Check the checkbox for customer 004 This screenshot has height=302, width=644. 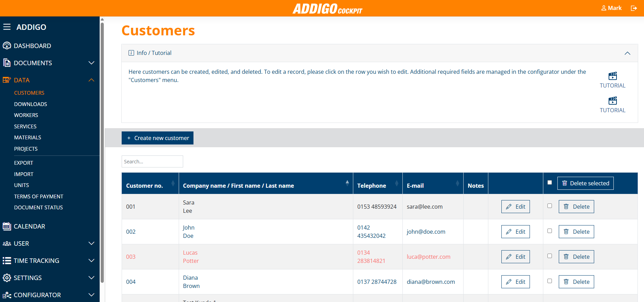(550, 281)
